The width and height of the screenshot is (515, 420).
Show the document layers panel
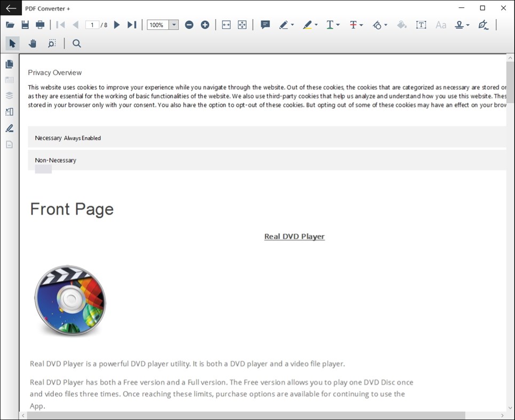click(9, 96)
